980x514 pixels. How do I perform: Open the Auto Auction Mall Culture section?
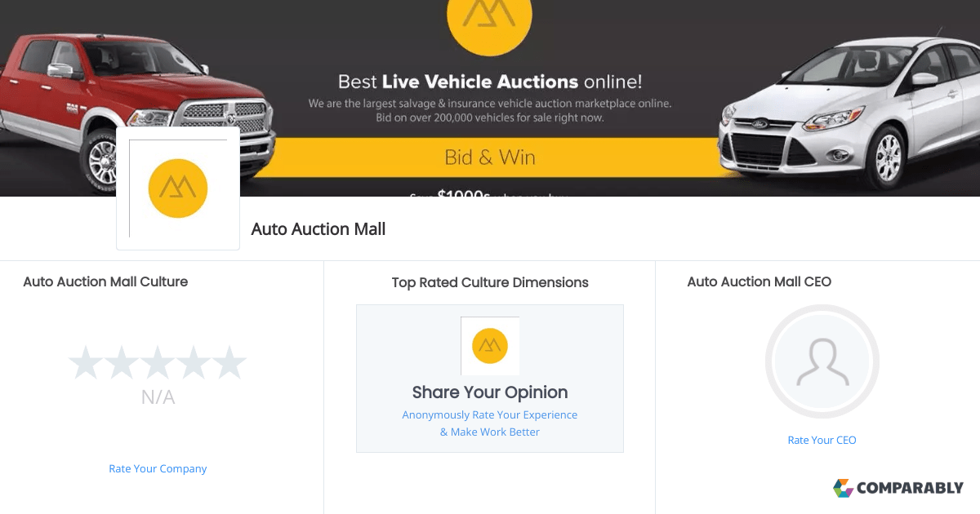(105, 281)
